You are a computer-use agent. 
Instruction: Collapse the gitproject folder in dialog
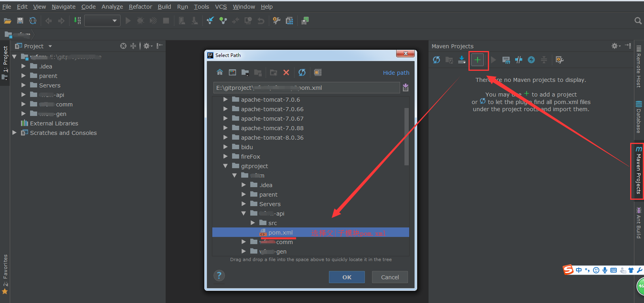[225, 166]
